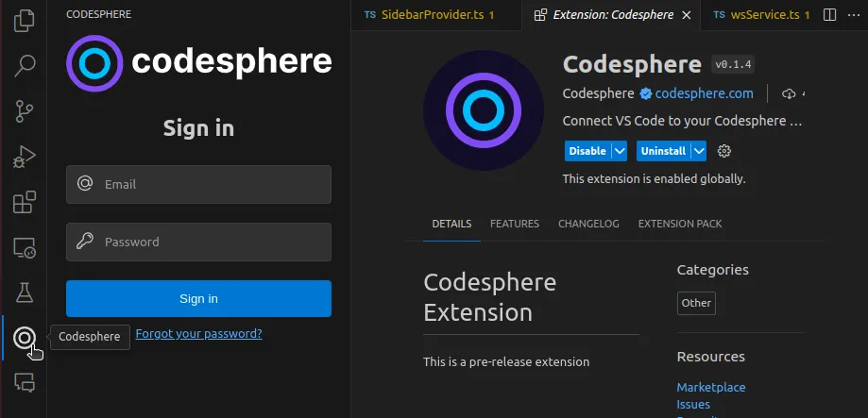Open Run and Debug view

25,157
